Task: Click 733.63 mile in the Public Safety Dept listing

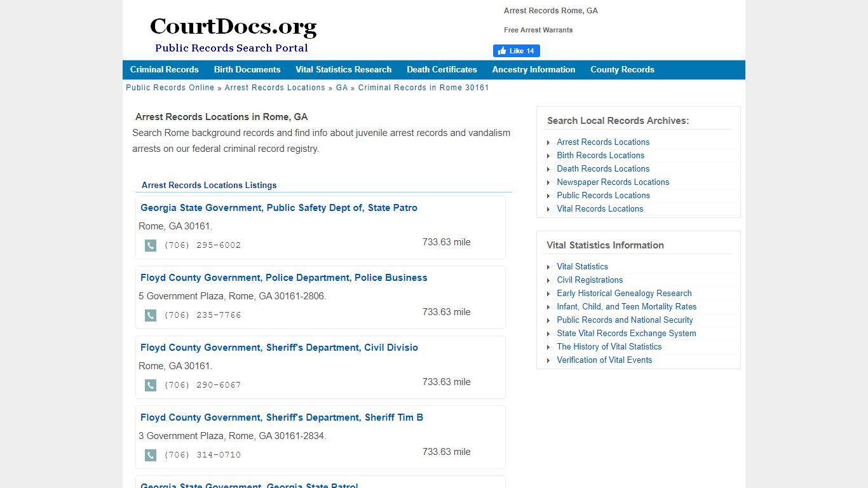Action: tap(447, 242)
